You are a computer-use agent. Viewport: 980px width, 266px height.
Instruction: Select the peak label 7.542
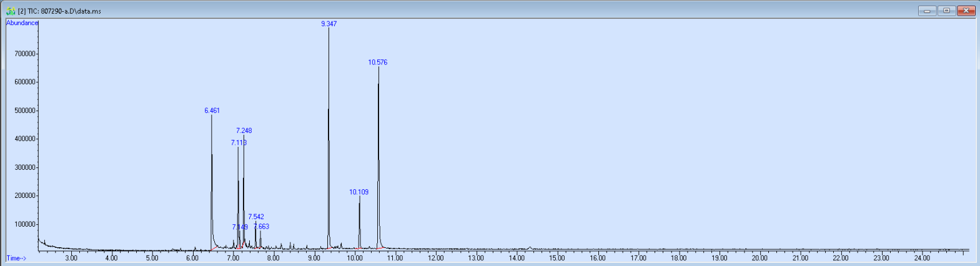256,217
